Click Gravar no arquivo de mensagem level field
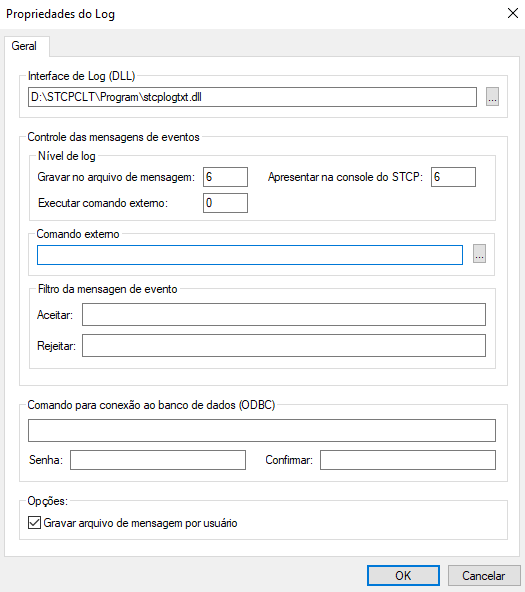 tap(225, 177)
